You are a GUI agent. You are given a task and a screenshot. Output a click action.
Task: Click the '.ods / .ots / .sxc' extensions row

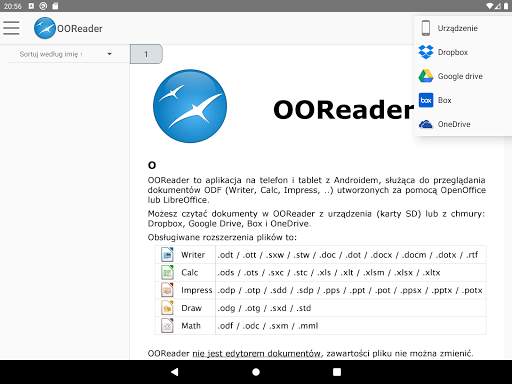(x=329, y=272)
